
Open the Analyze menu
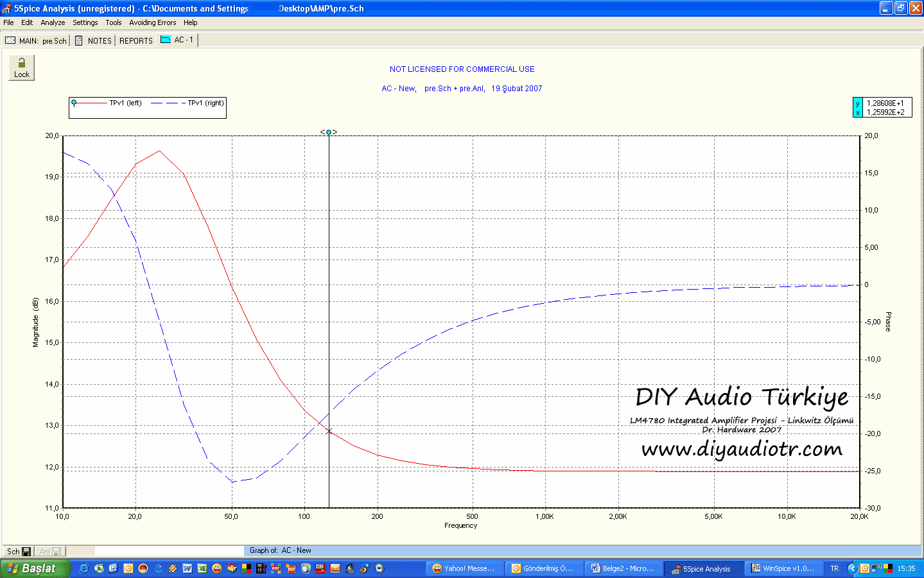[x=53, y=22]
